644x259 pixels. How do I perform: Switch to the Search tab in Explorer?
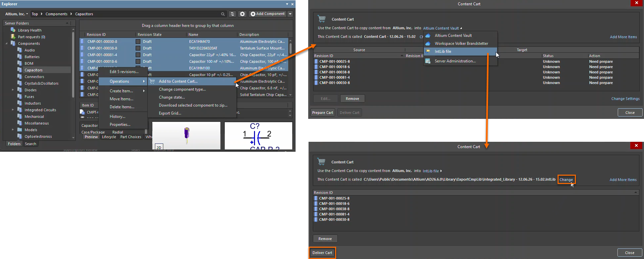point(31,144)
